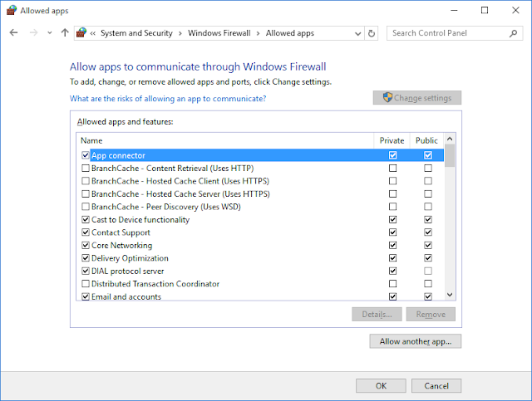The image size is (532, 401).
Task: Open the System and Security breadcrumb
Action: 136,33
